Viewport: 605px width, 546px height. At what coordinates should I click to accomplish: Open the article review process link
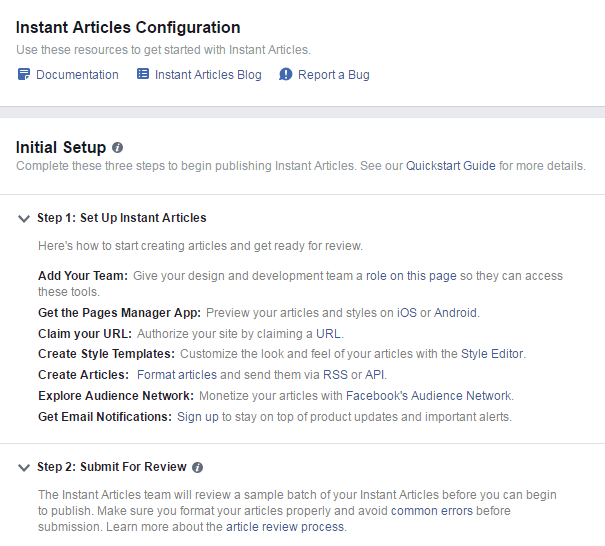[285, 527]
